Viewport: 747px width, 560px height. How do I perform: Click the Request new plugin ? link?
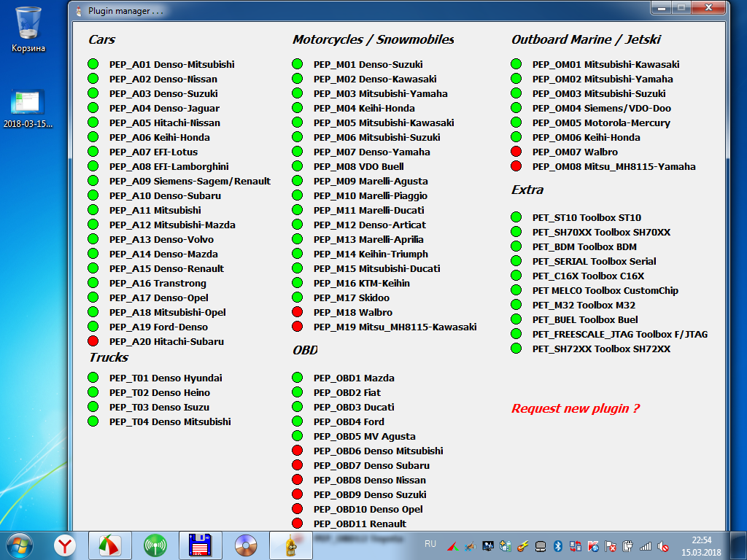pyautogui.click(x=576, y=408)
